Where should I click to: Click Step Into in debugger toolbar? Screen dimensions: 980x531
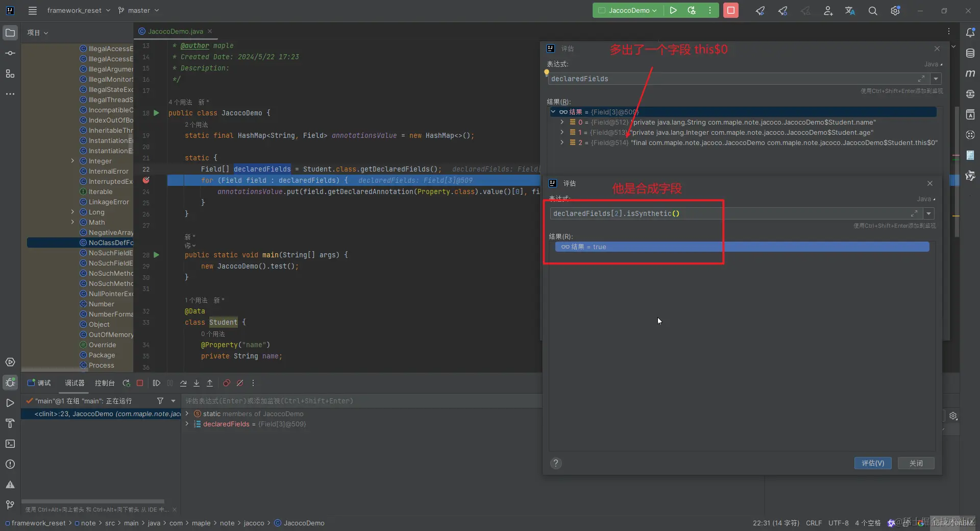[x=197, y=383]
